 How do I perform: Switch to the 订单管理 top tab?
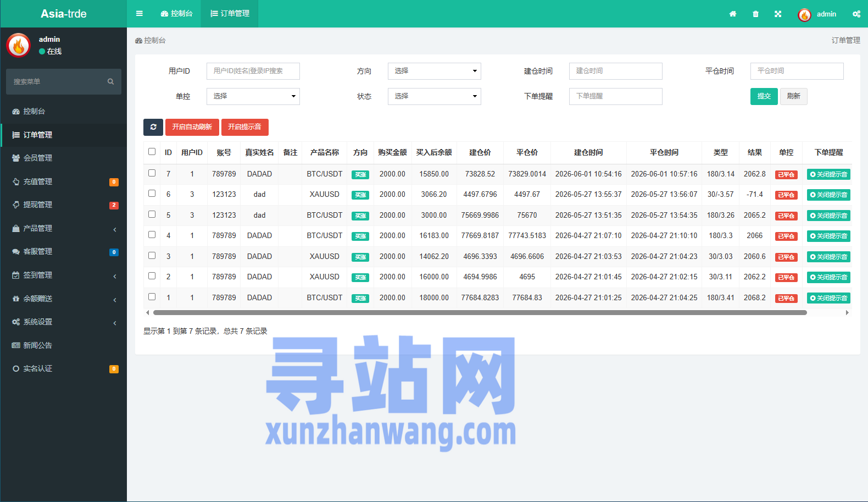click(230, 14)
